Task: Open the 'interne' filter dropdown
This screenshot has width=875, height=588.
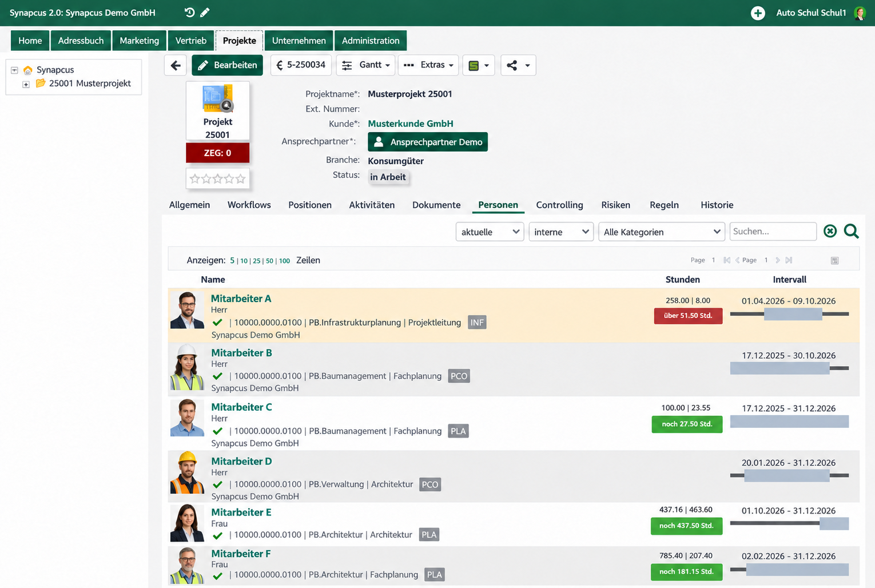Action: [561, 232]
